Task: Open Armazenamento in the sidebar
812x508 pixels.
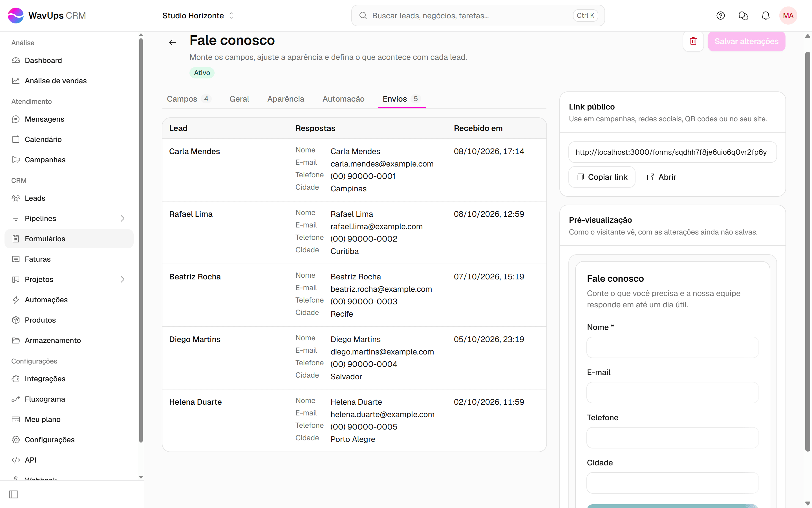Action: tap(69, 340)
